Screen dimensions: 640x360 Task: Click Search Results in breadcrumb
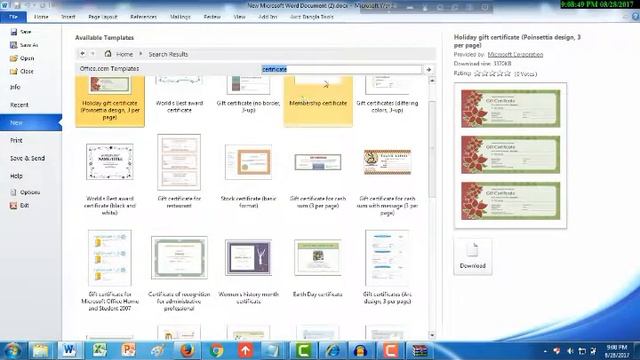[x=168, y=54]
